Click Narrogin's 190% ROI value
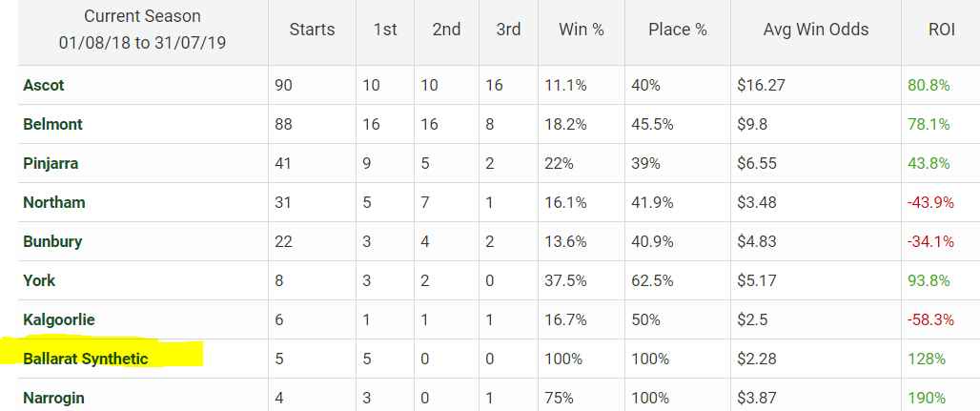This screenshot has width=980, height=411. click(x=927, y=398)
